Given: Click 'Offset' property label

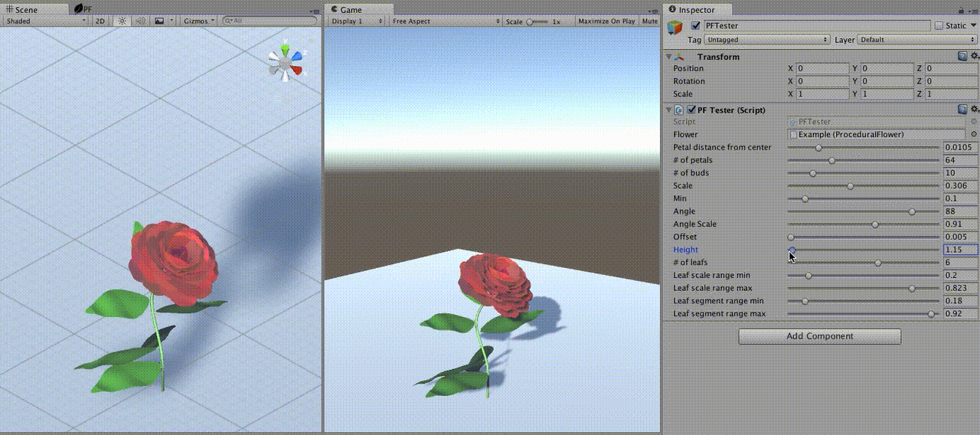Looking at the screenshot, I should point(684,237).
